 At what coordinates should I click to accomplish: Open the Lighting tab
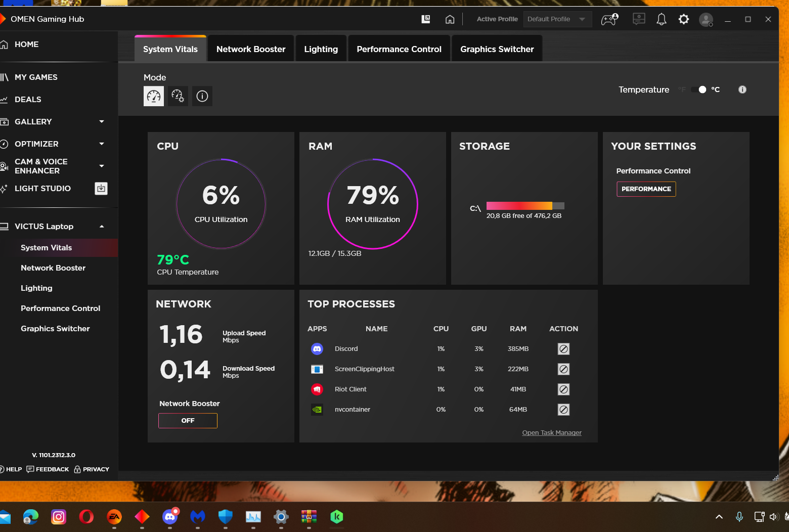(x=321, y=49)
